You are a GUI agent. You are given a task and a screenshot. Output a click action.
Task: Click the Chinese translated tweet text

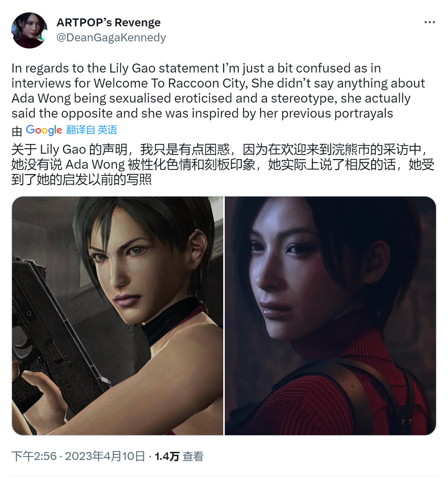click(223, 164)
